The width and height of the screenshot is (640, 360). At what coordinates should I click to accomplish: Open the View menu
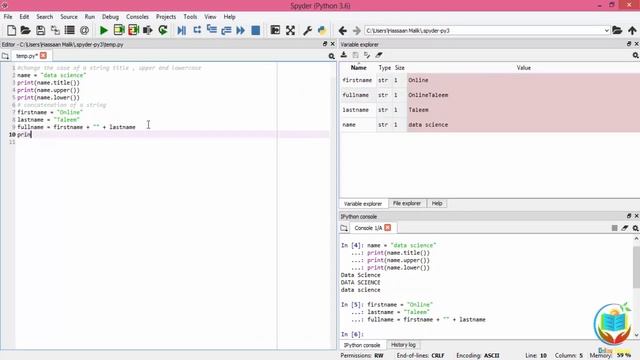210,17
